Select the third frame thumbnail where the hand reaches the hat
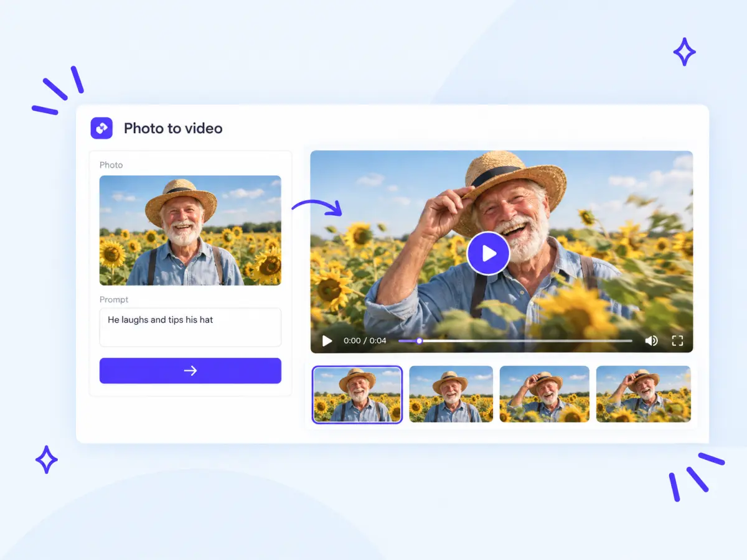This screenshot has width=747, height=560. pos(544,394)
